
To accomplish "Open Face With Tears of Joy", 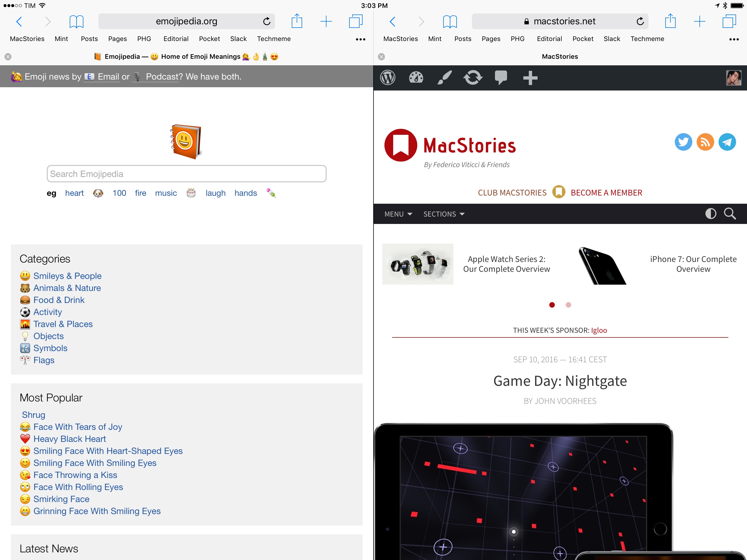I will pos(78,427).
